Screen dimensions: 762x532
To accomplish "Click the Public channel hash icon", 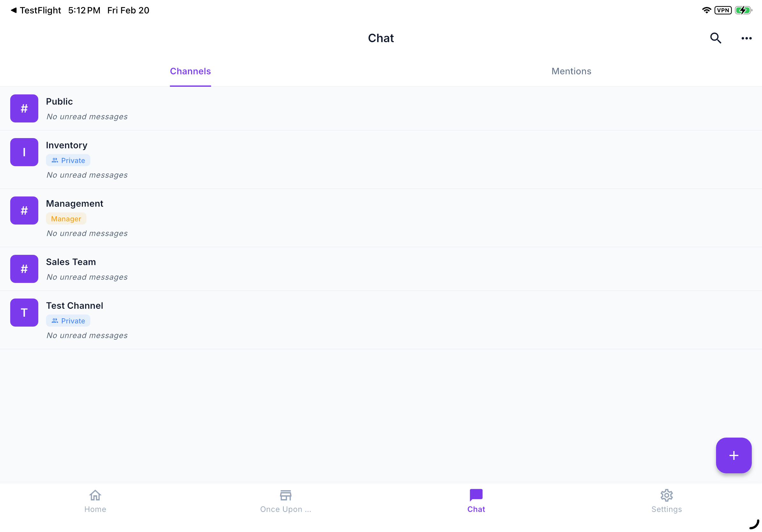I will (x=24, y=108).
